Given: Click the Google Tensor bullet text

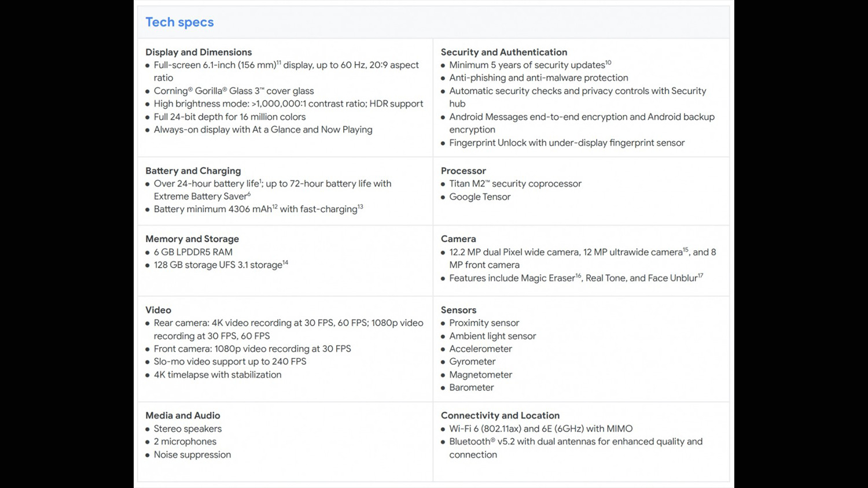Looking at the screenshot, I should [480, 197].
